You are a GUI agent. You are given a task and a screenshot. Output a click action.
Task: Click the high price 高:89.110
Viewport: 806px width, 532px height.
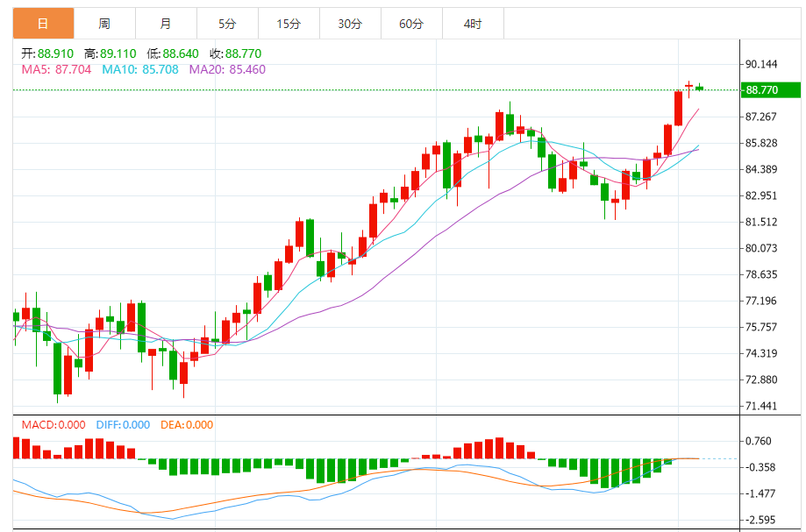click(110, 53)
